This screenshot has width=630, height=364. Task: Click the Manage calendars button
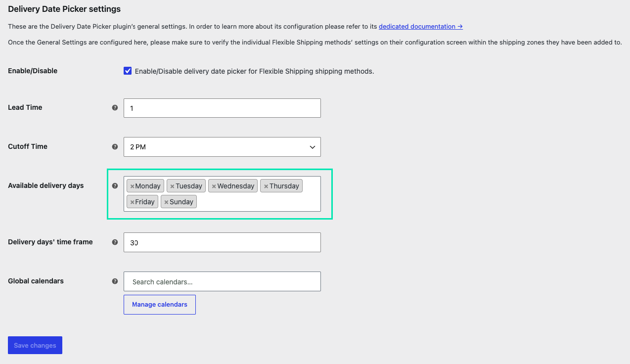click(160, 305)
